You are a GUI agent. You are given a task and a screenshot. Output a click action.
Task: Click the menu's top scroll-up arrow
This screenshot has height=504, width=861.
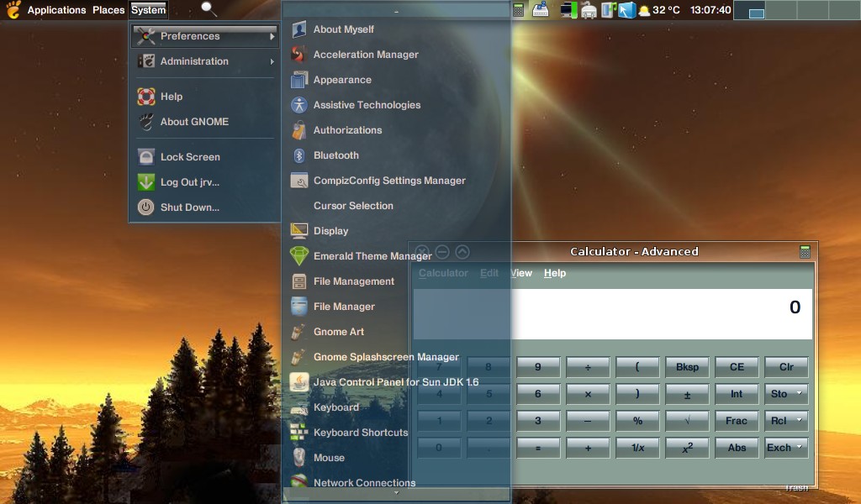click(x=397, y=10)
